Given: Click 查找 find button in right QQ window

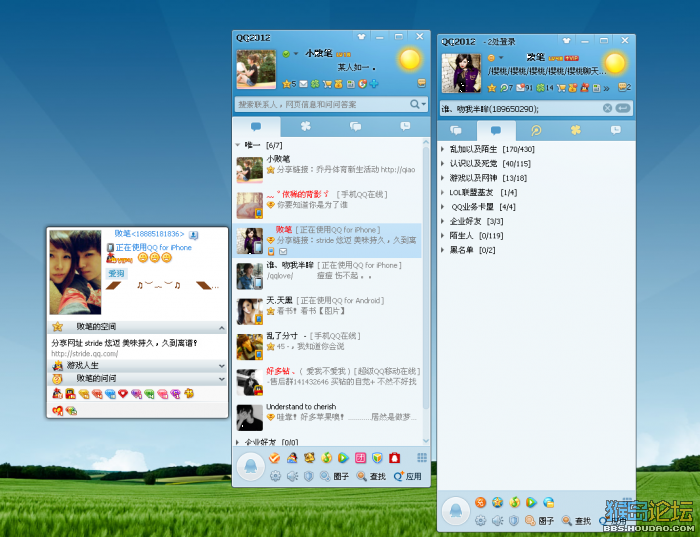Looking at the screenshot, I should click(x=577, y=520).
